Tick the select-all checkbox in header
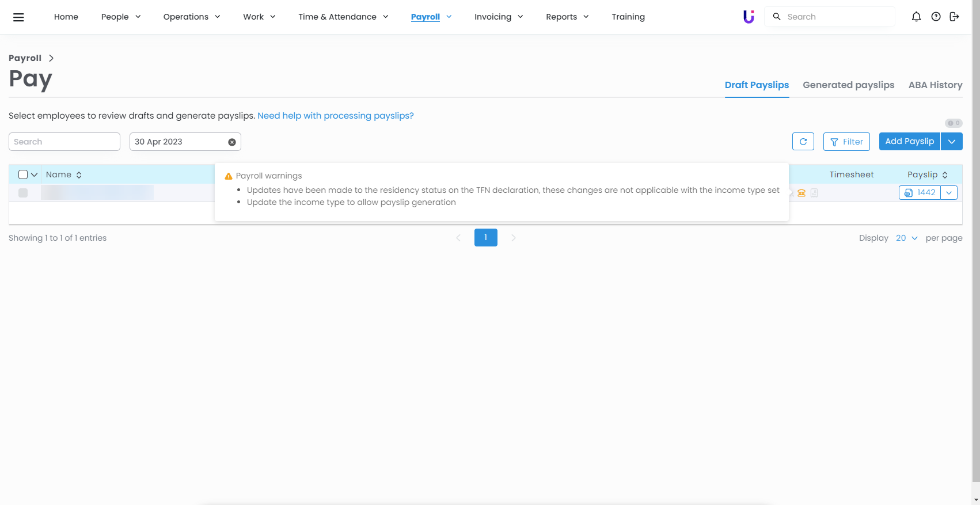 point(23,174)
